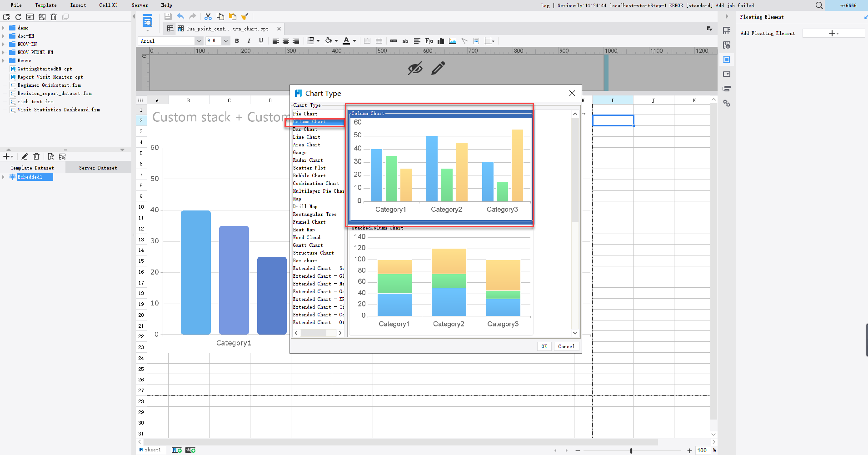Toggle Italic formatting
The width and height of the screenshot is (868, 455).
[249, 41]
